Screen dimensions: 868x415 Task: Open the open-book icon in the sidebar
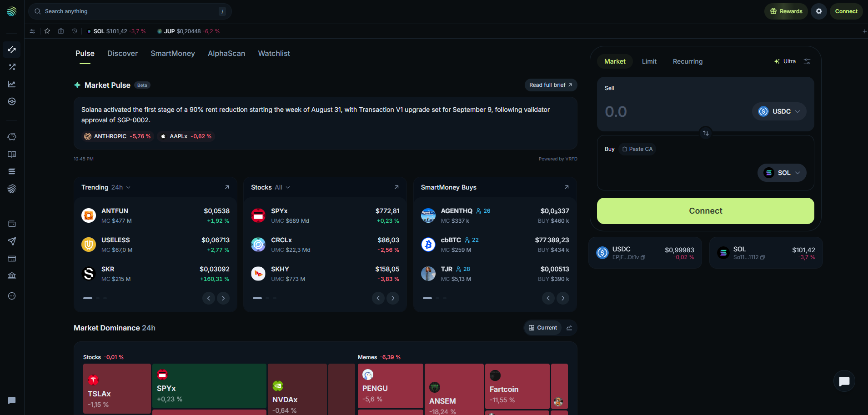(12, 155)
